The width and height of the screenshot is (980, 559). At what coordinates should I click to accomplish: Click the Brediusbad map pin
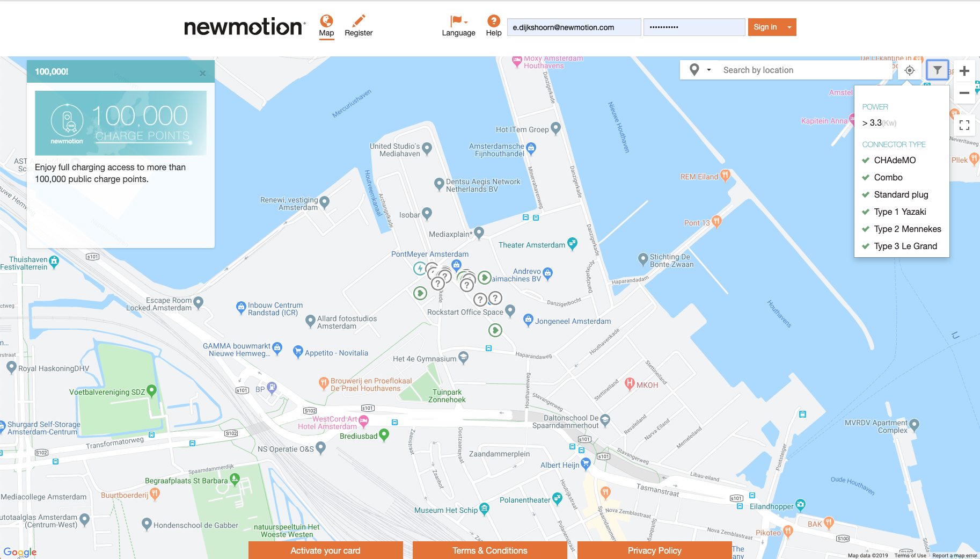pos(384,435)
